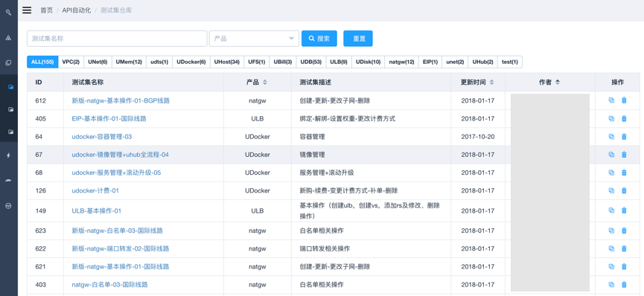This screenshot has width=644, height=296.
Task: Delete test set row ID 623
Action: [624, 231]
